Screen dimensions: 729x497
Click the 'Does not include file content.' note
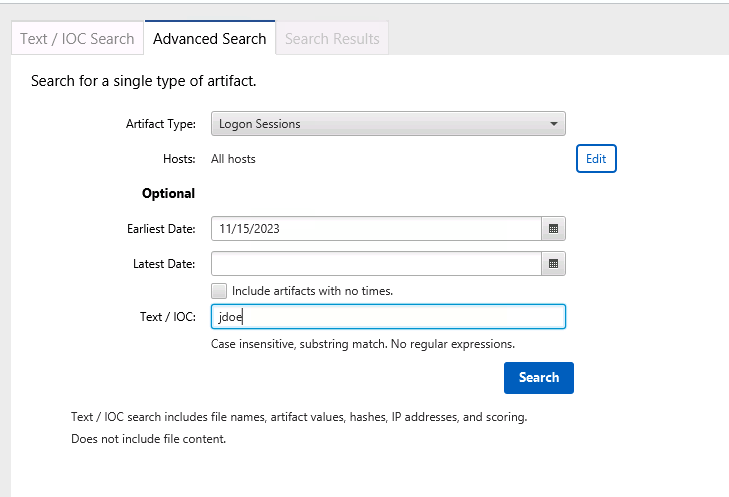[x=148, y=439]
